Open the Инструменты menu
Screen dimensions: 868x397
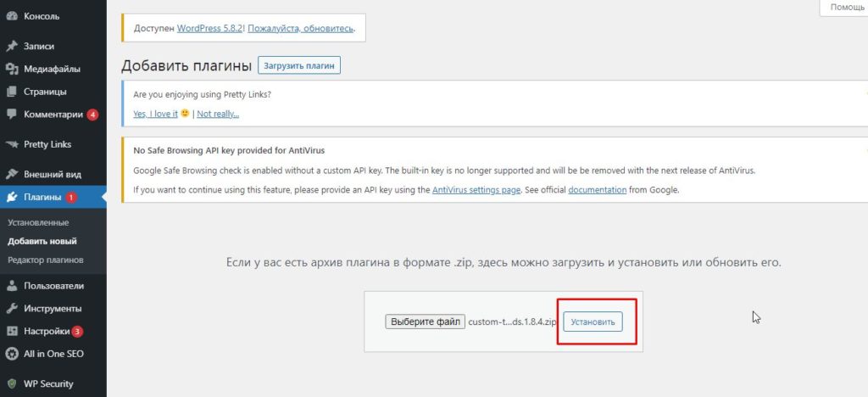click(x=53, y=309)
